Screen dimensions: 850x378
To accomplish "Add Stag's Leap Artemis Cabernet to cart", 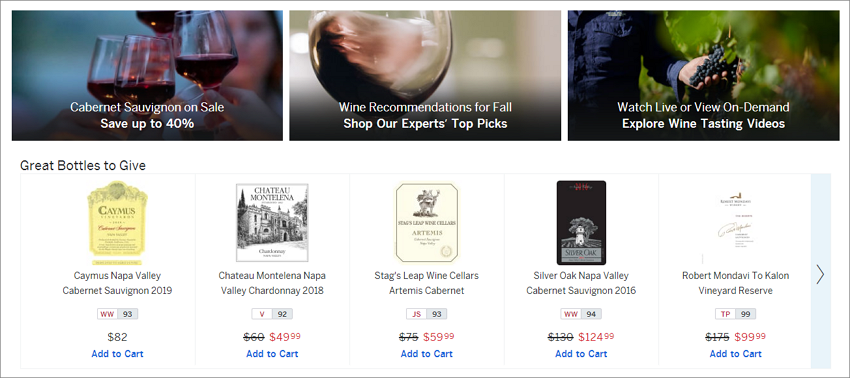I will tap(427, 354).
